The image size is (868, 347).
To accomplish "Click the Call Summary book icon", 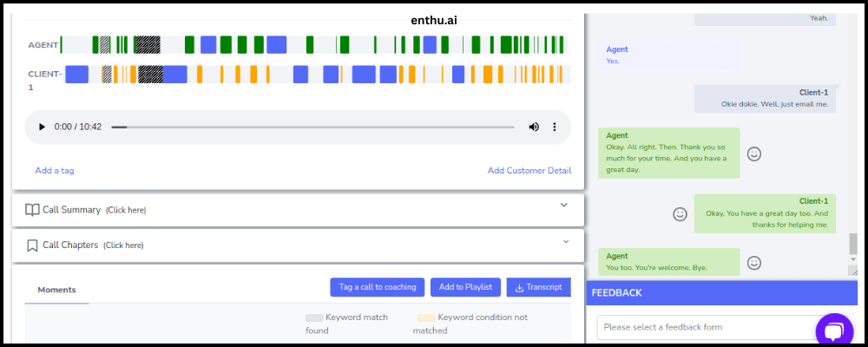I will point(32,210).
